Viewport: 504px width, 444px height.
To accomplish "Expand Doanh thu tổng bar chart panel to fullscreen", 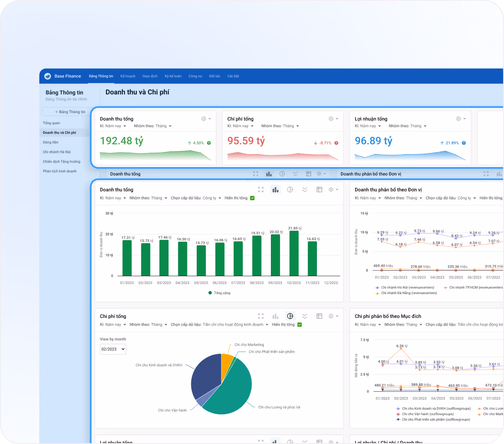I will coord(261,190).
